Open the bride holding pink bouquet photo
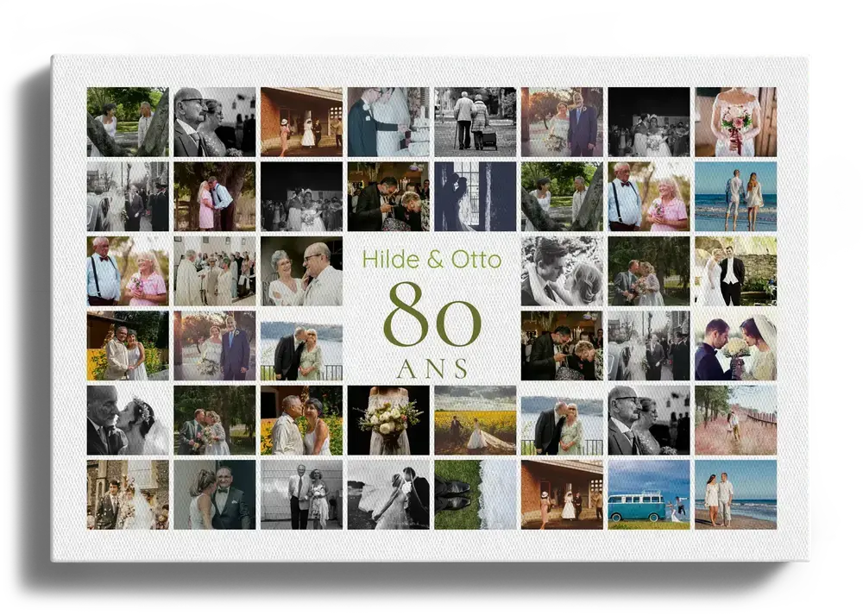The image size is (863, 616). (736, 122)
